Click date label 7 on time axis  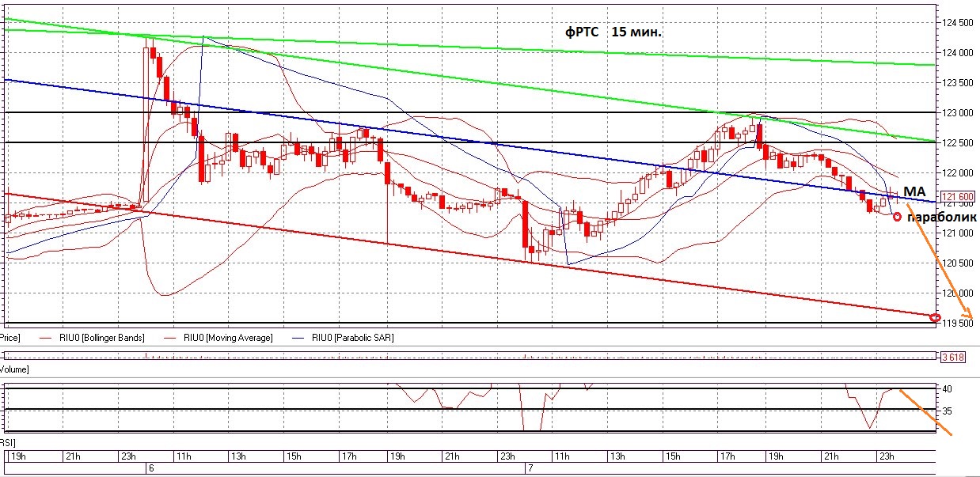[x=530, y=468]
